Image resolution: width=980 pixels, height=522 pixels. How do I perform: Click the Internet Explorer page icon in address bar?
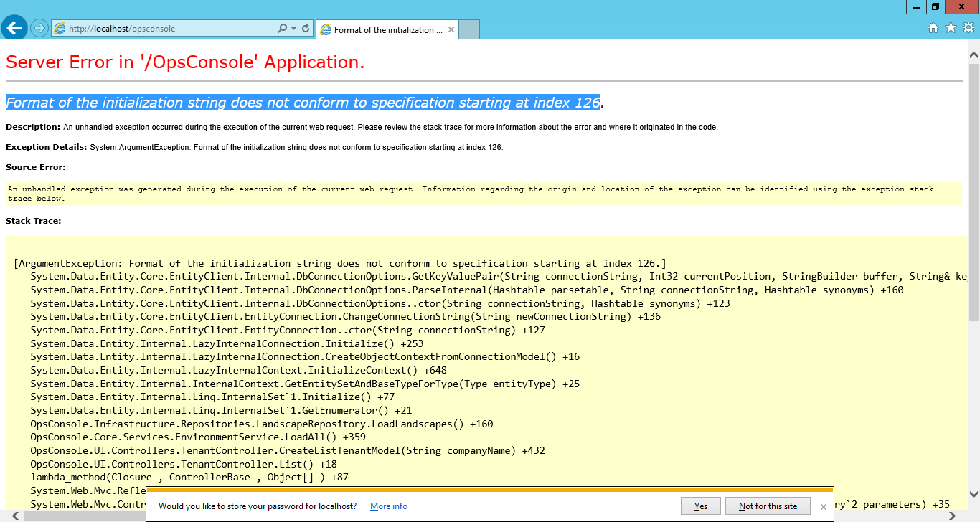click(x=60, y=29)
